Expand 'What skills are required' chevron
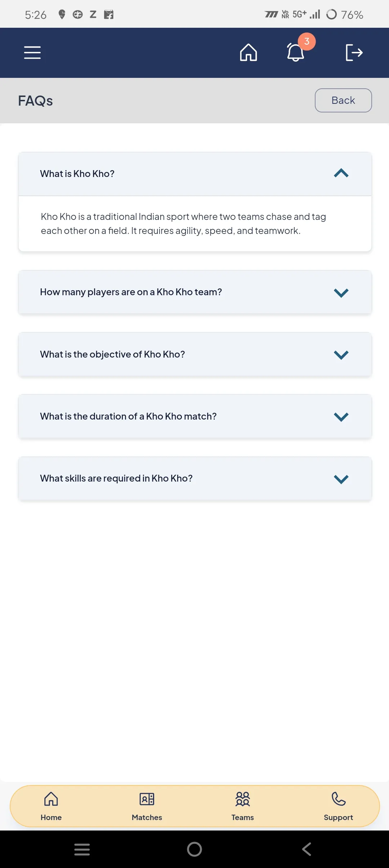Image resolution: width=389 pixels, height=868 pixels. [341, 479]
